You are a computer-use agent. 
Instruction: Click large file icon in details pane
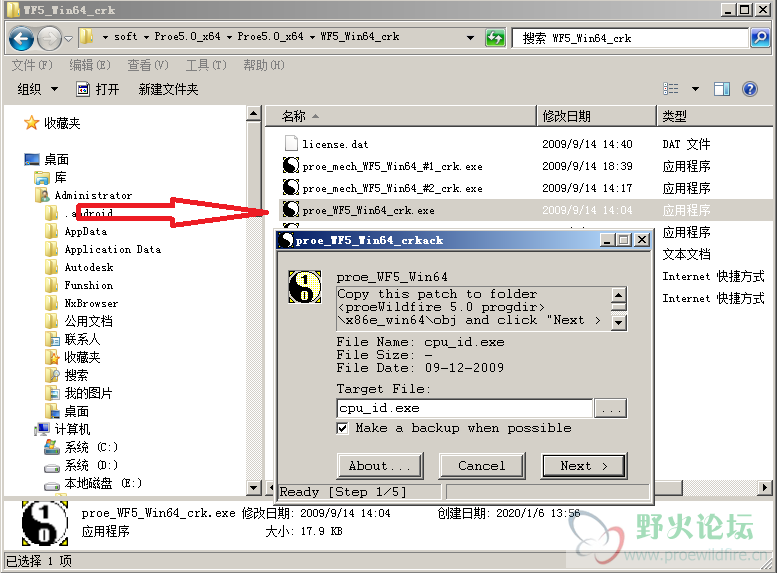(45, 523)
